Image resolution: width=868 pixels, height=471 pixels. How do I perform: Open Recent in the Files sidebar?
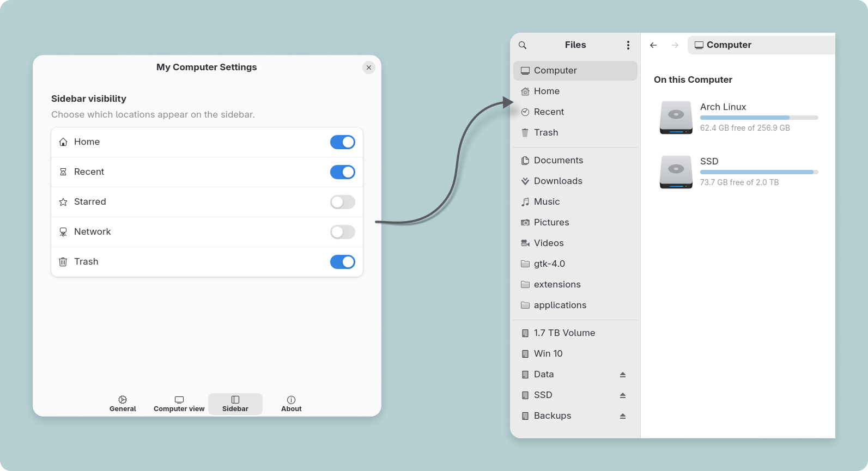(x=575, y=112)
